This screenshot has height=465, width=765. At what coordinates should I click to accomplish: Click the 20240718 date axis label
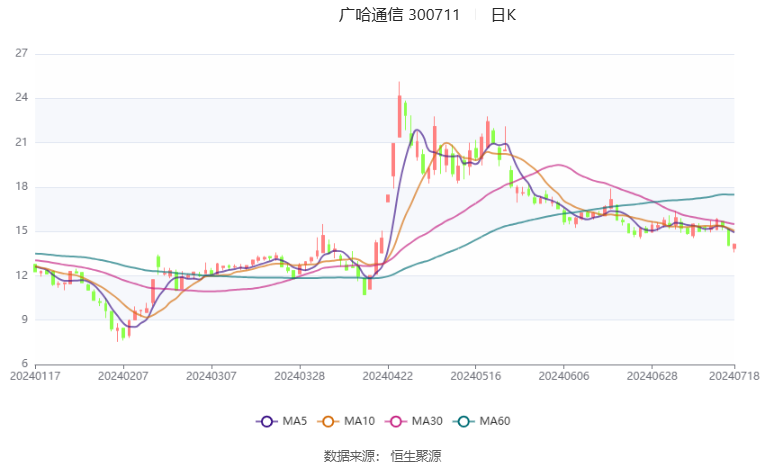(x=734, y=376)
